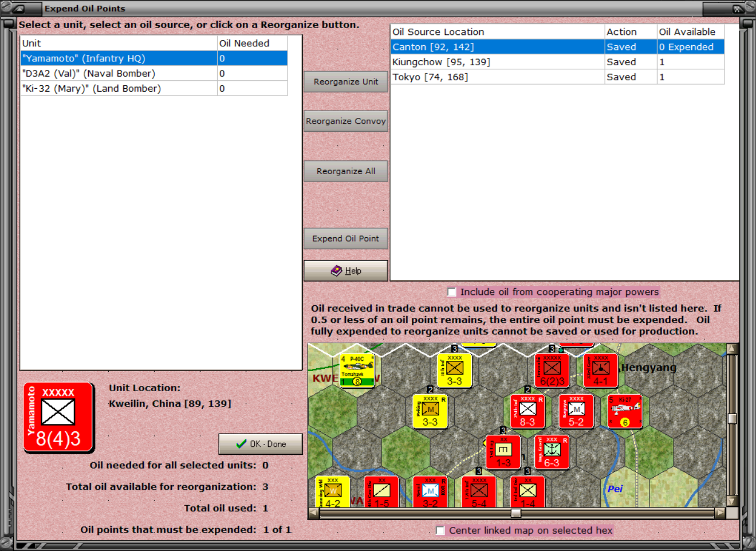Click the map scrollbar left arrow
Viewport: 756px width, 551px height.
pyautogui.click(x=313, y=513)
